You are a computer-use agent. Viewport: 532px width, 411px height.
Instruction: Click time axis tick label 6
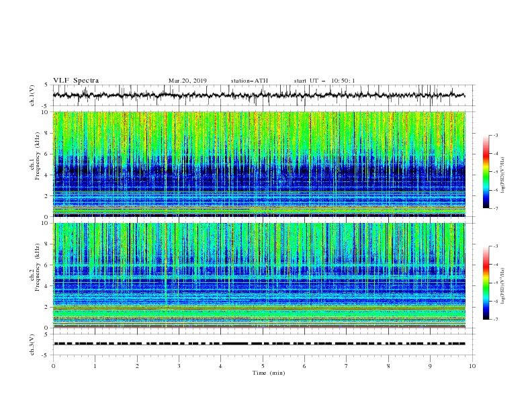click(304, 366)
